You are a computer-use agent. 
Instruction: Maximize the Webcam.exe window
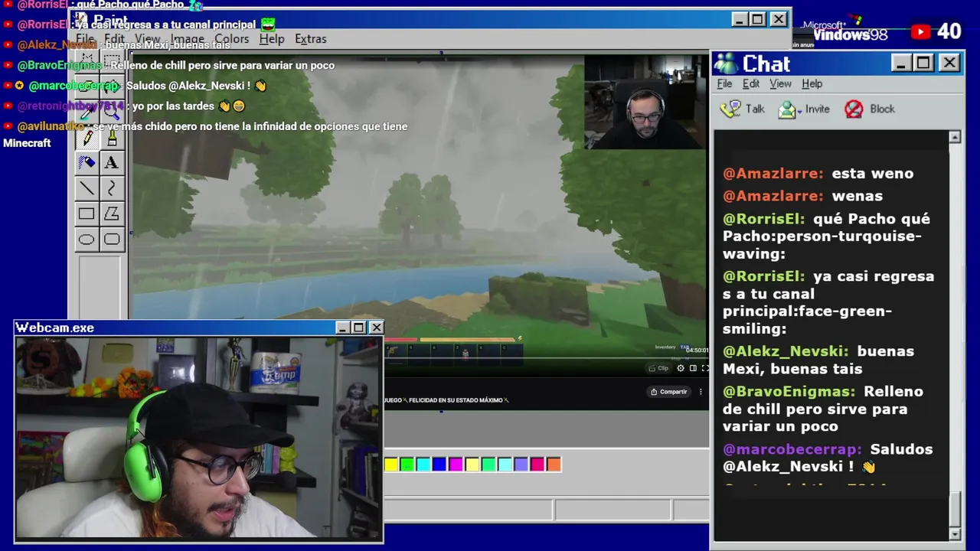point(358,328)
